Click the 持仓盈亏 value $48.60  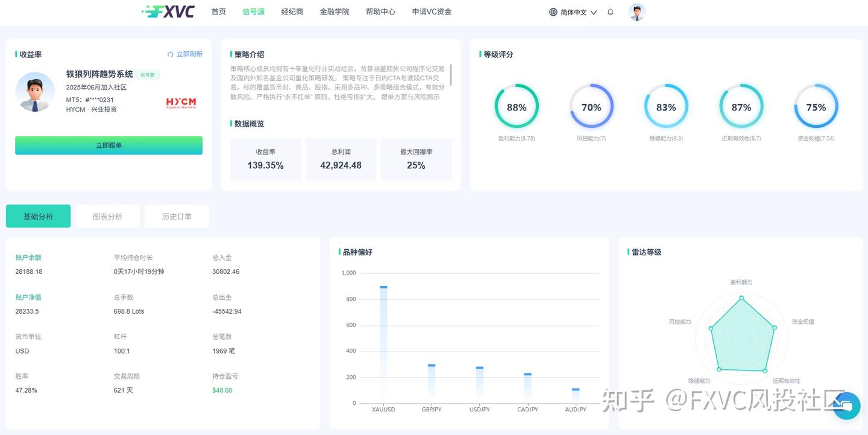(222, 390)
